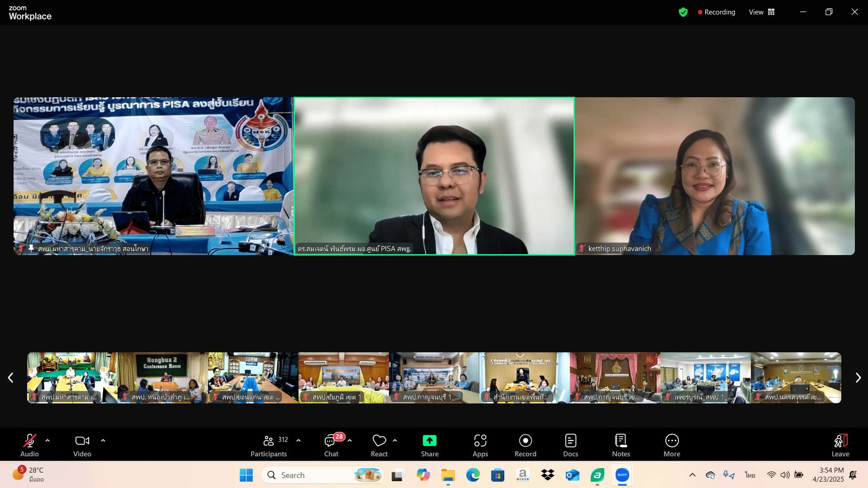Select the สพป.ขอนแก่น เขต thumbnail
Viewport: 868px width, 488px height.
(x=253, y=378)
